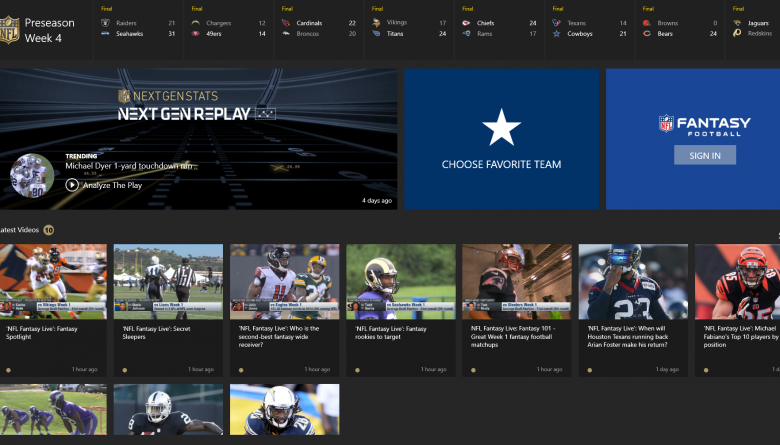Click the Chiefs team logo in scoreboard
Viewport: 780px width, 445px height.
(x=466, y=23)
